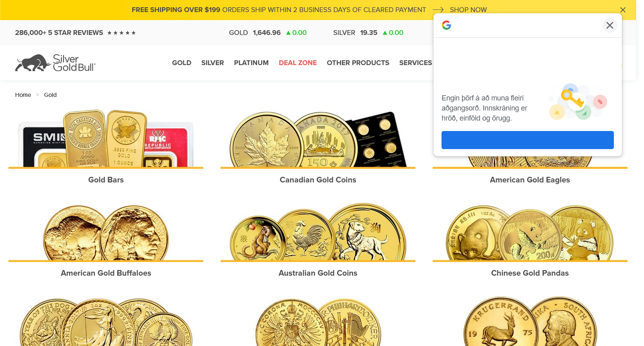This screenshot has height=346, width=644.
Task: Click the Google logo in the popup
Action: point(446,25)
